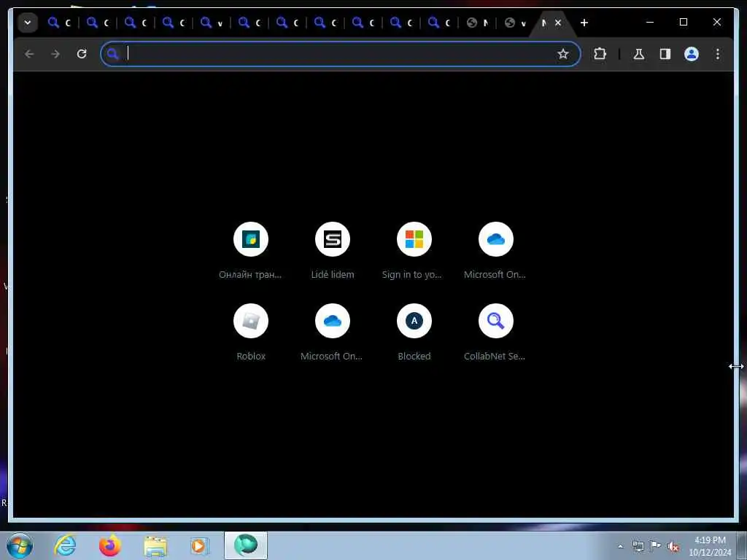This screenshot has width=747, height=560.
Task: Open the tab search dropdown arrow
Action: point(28,23)
